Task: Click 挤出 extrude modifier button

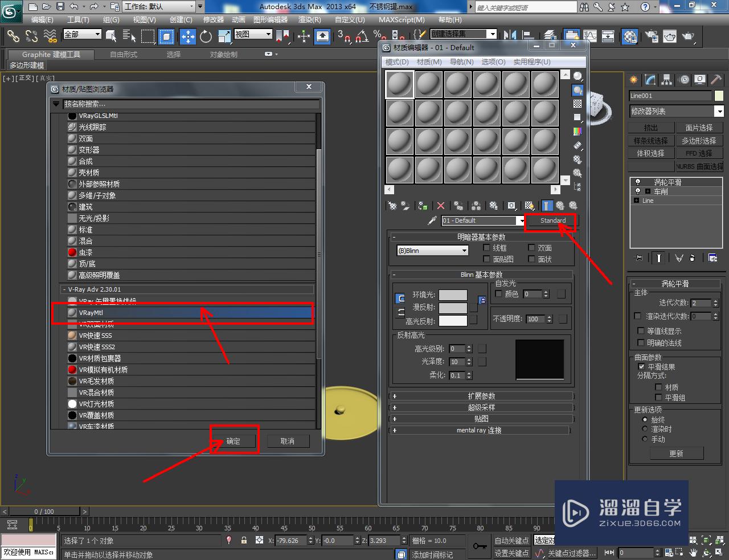Action: point(650,128)
